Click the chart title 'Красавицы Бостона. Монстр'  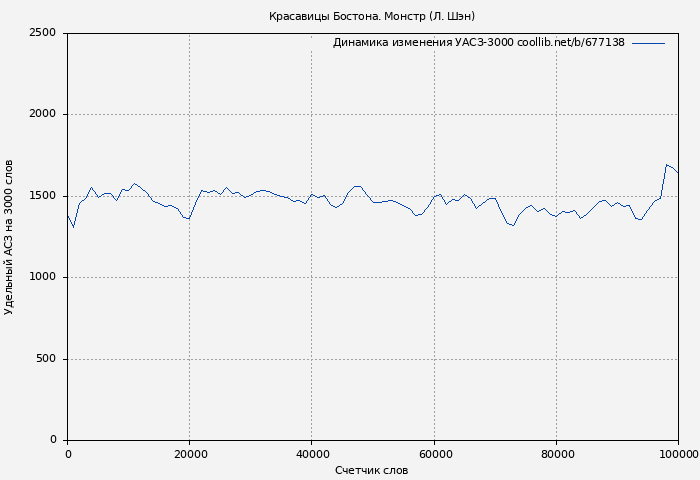(x=371, y=16)
